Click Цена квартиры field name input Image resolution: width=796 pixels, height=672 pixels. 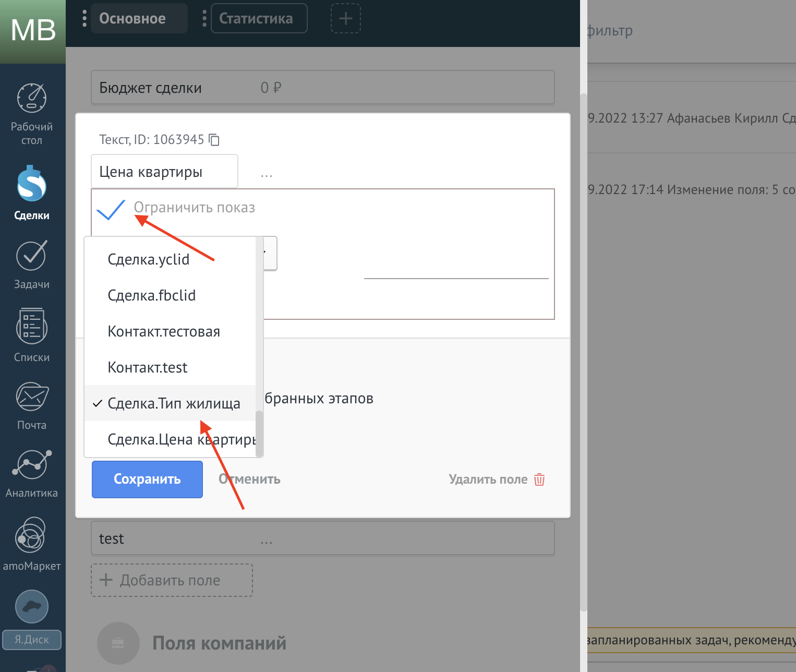click(164, 172)
